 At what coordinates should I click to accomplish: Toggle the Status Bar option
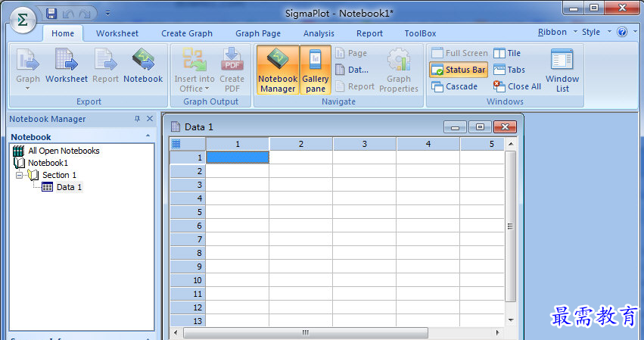coord(459,70)
